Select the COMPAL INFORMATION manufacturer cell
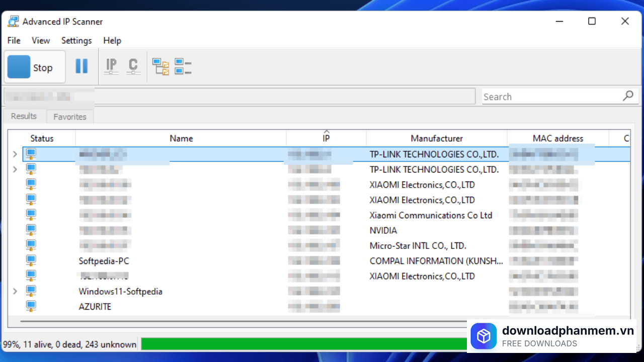Viewport: 644px width, 362px height. click(436, 261)
